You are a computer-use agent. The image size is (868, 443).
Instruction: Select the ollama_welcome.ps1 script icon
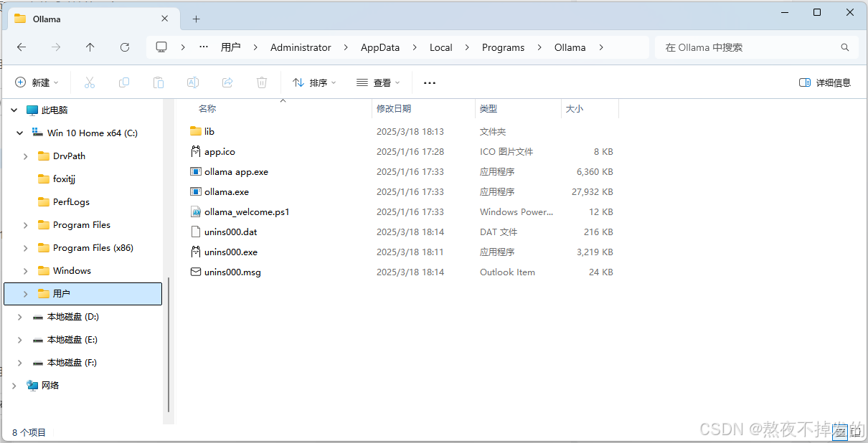(x=196, y=211)
